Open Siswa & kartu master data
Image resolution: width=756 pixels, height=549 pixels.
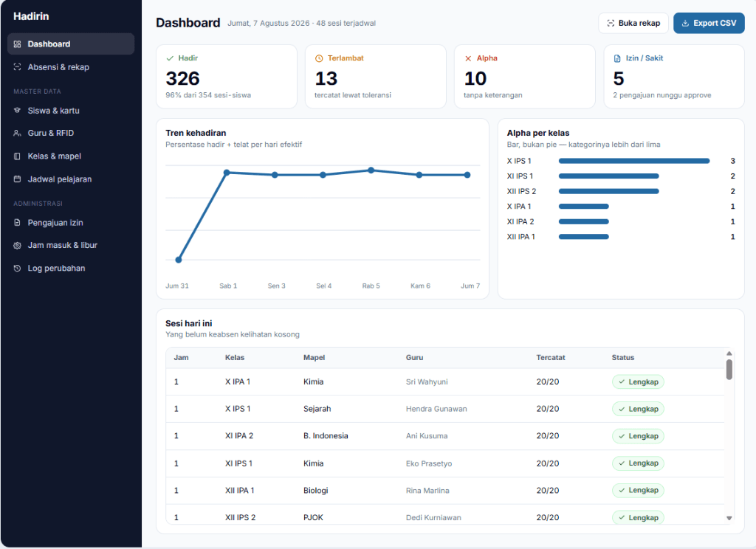pos(71,111)
